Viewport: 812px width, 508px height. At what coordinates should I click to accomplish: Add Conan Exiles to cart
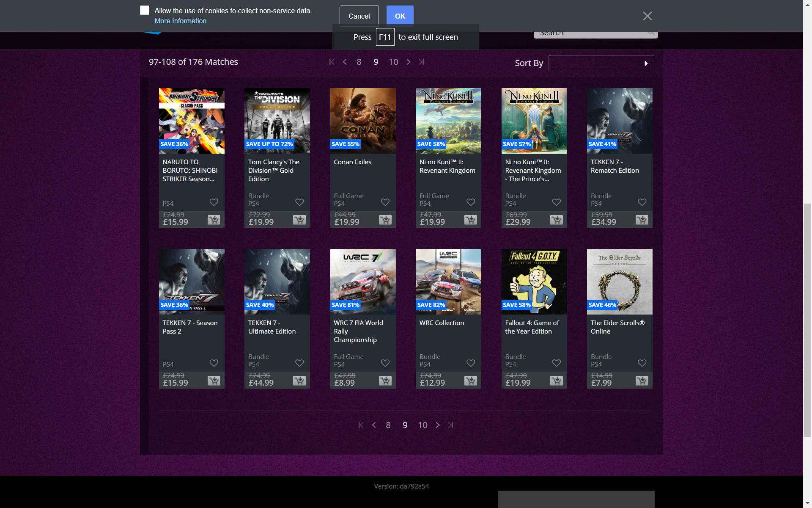[385, 220]
